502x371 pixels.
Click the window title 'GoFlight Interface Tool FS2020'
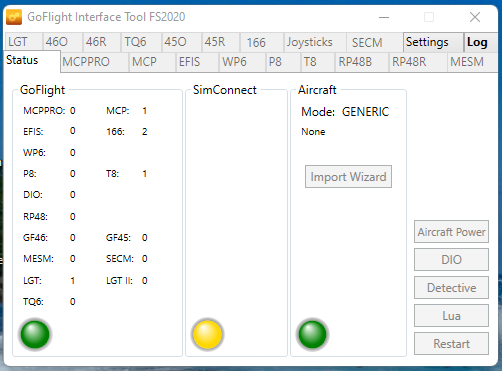pos(106,17)
